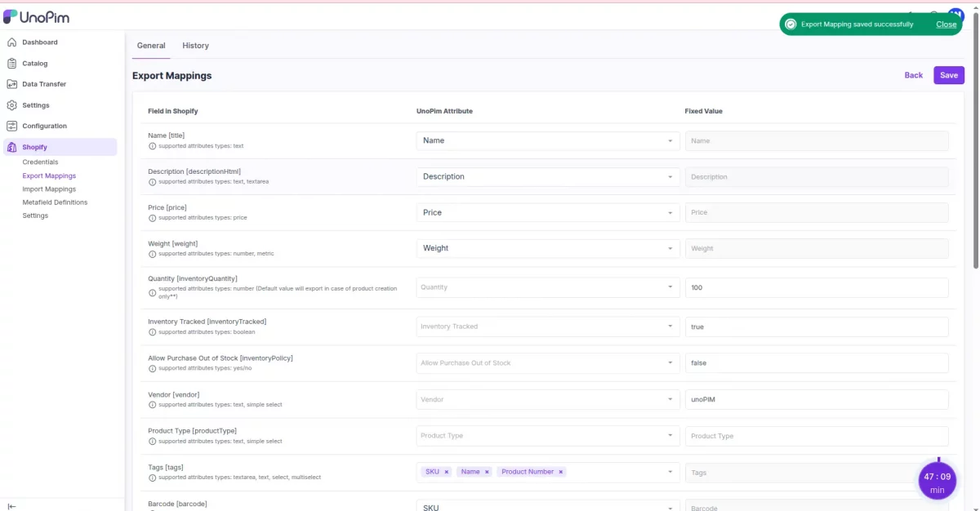
Task: Close the success notification
Action: (945, 24)
